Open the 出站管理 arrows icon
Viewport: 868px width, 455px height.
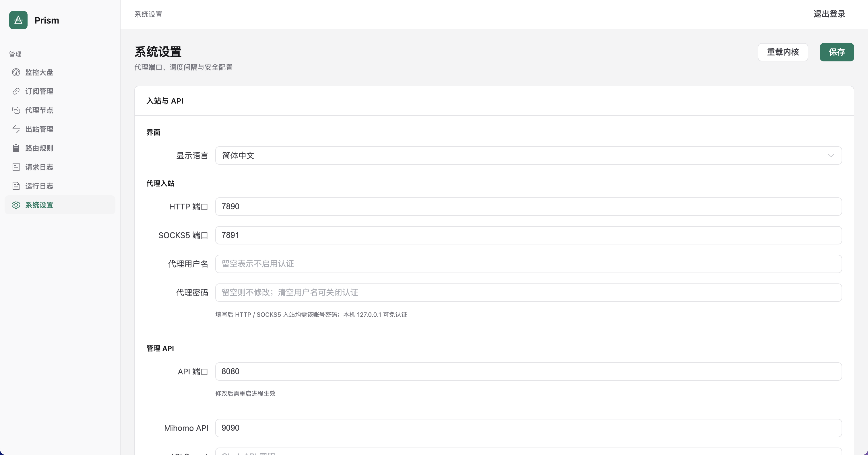coord(16,129)
